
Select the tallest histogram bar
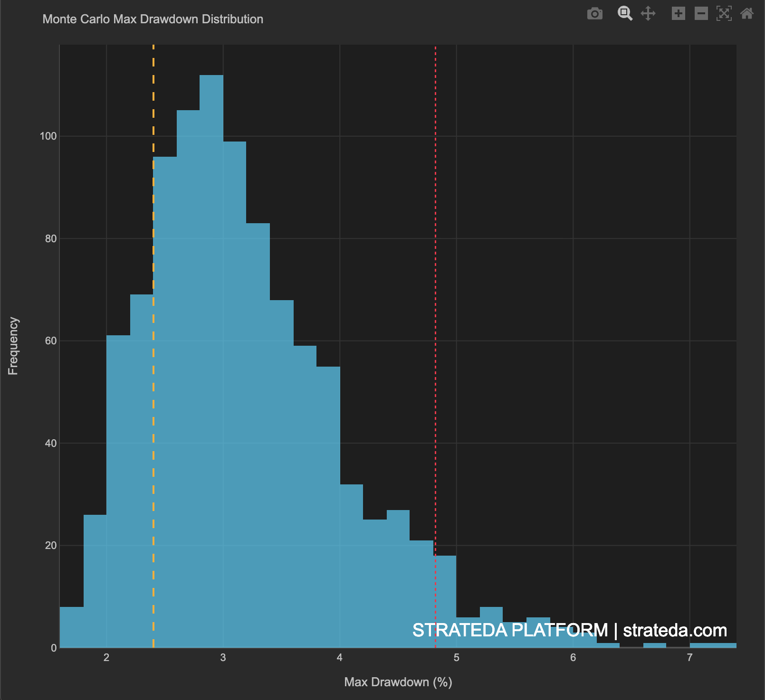tap(211, 190)
